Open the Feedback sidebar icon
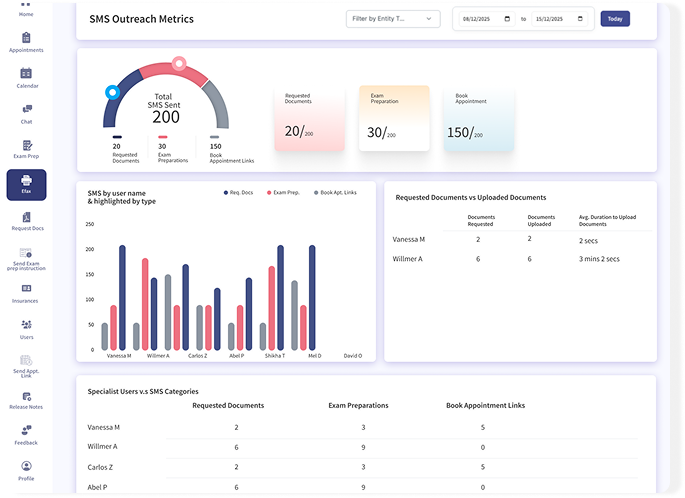 tap(26, 430)
